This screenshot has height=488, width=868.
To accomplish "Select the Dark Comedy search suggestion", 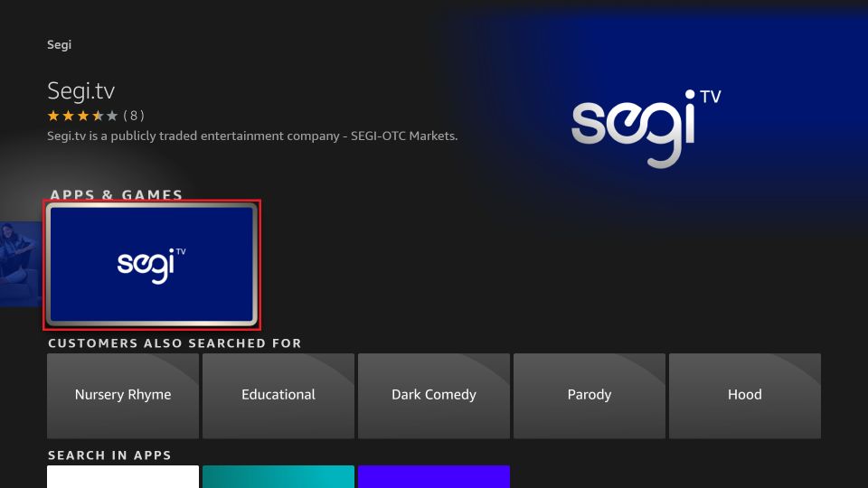I will point(434,396).
